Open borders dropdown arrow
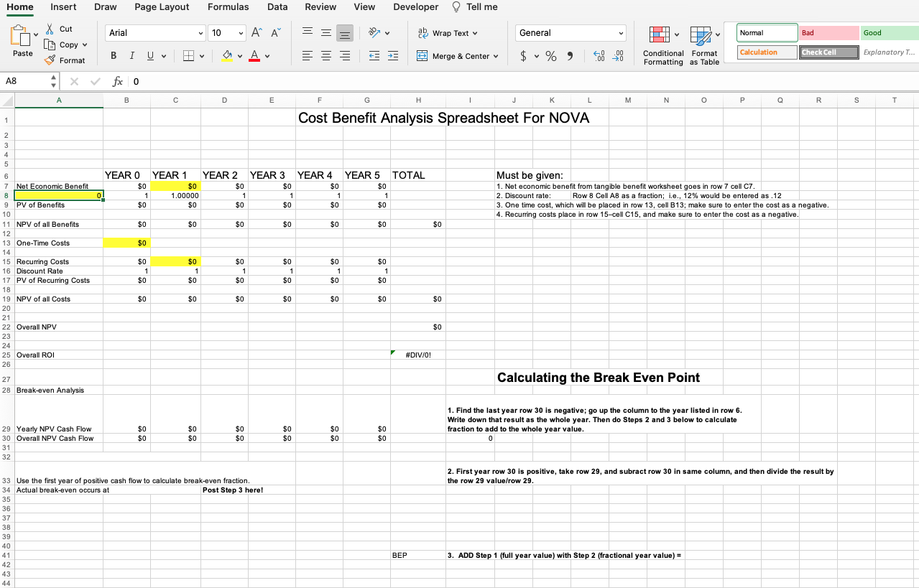Viewport: 919px width, 588px height. click(201, 56)
